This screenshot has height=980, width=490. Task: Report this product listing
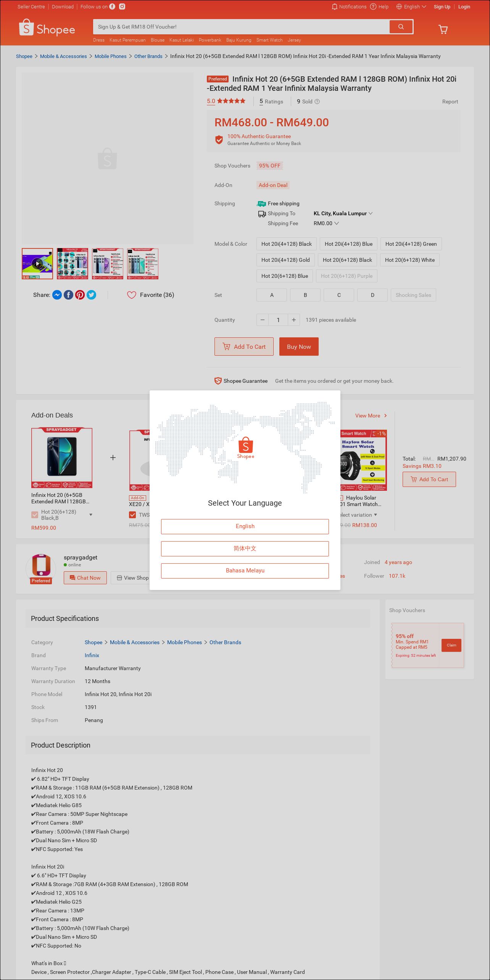click(450, 102)
